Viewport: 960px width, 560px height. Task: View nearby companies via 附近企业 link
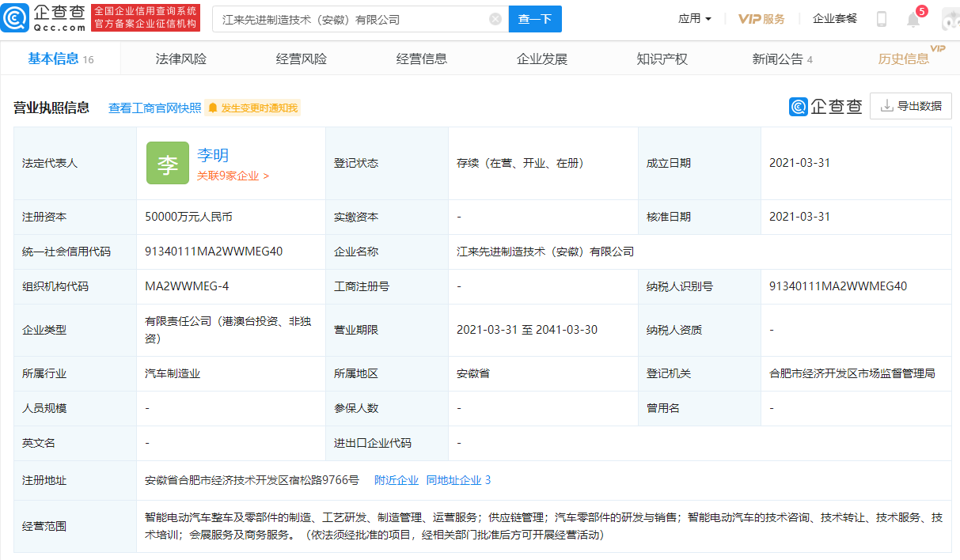(x=397, y=479)
